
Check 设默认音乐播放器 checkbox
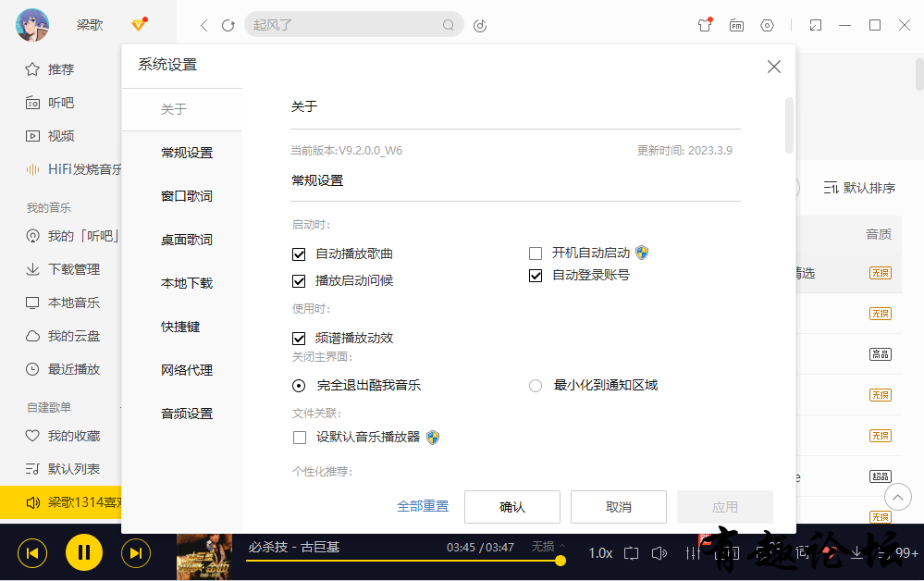(x=300, y=438)
